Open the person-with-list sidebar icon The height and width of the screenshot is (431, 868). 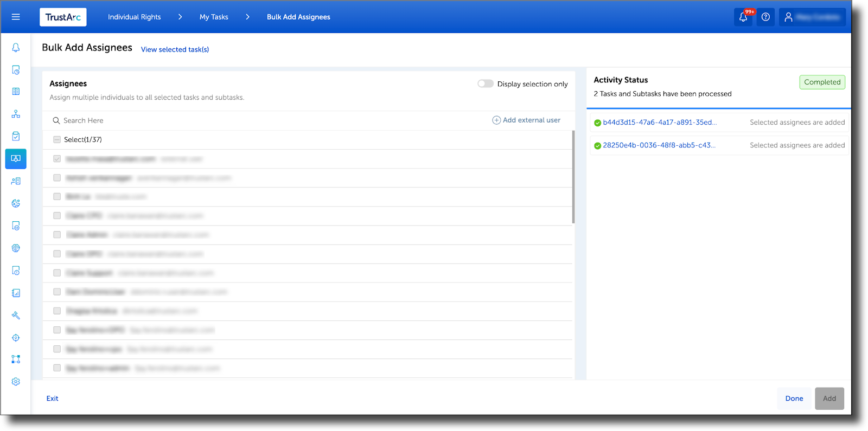tap(16, 181)
